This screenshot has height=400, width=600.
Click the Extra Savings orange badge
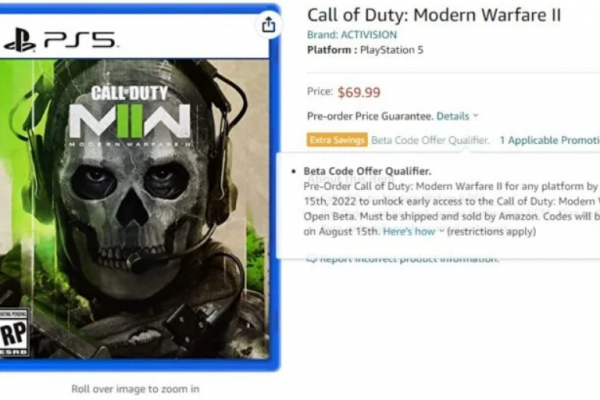coord(337,140)
